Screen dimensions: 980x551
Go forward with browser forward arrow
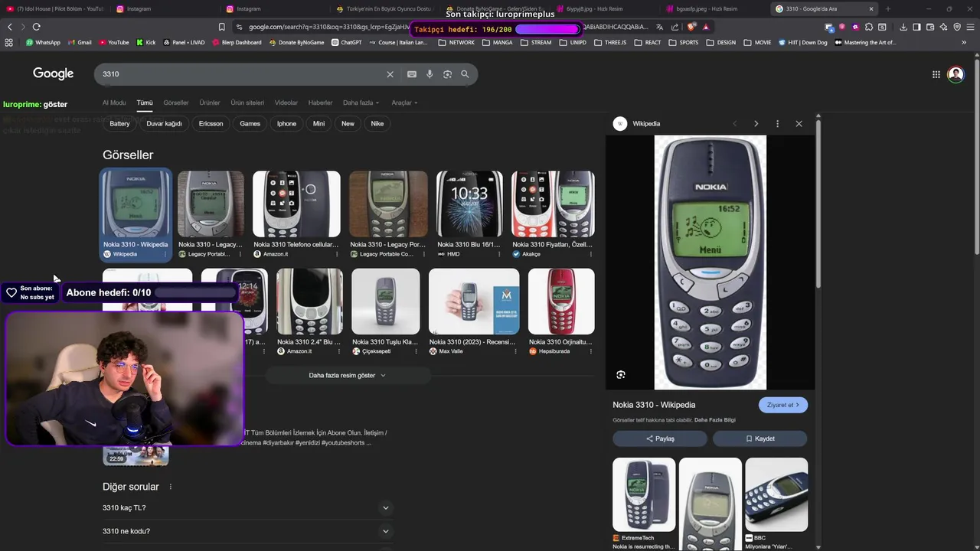pos(22,27)
